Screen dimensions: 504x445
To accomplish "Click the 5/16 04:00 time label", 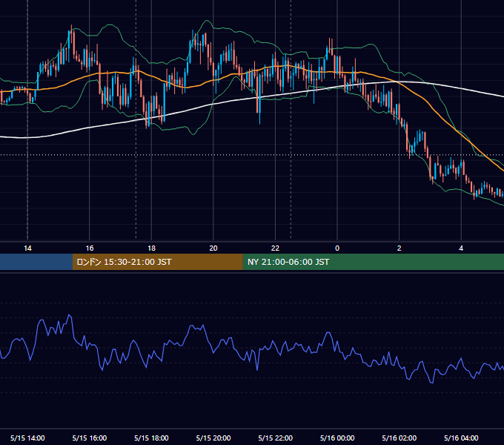I will (x=461, y=438).
